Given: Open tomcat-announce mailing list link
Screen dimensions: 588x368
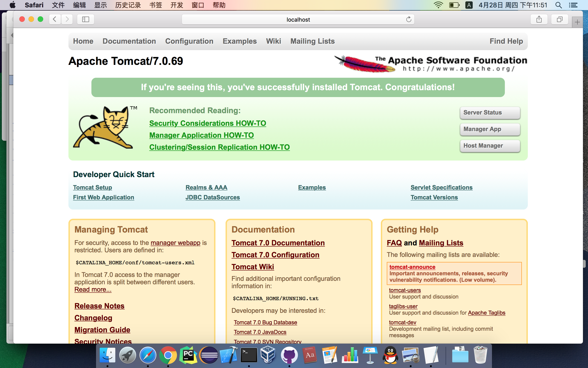Looking at the screenshot, I should tap(412, 267).
